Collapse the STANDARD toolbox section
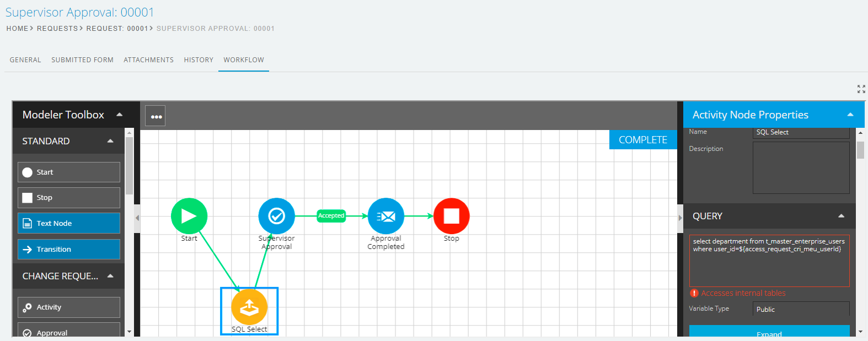The width and height of the screenshot is (868, 341). (x=110, y=141)
